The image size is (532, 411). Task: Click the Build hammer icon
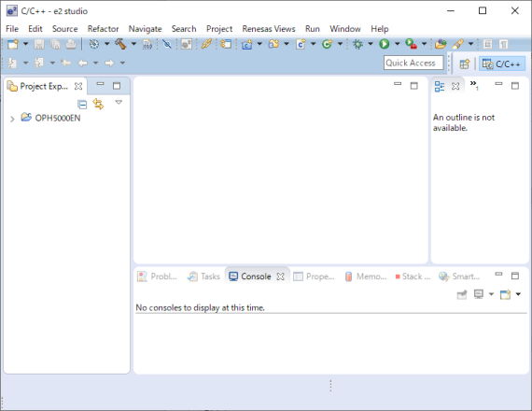pyautogui.click(x=120, y=44)
